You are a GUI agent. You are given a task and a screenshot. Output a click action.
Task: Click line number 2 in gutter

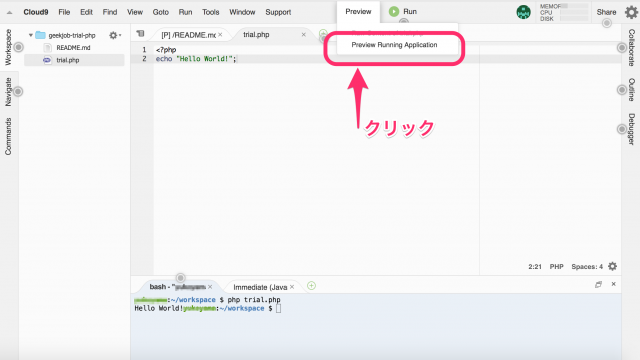pyautogui.click(x=144, y=59)
